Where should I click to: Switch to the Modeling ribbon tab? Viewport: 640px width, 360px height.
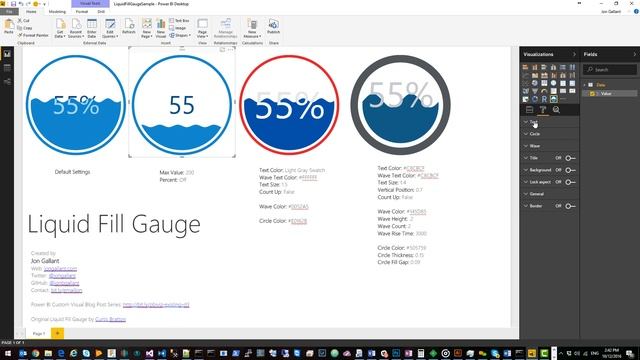tap(57, 11)
